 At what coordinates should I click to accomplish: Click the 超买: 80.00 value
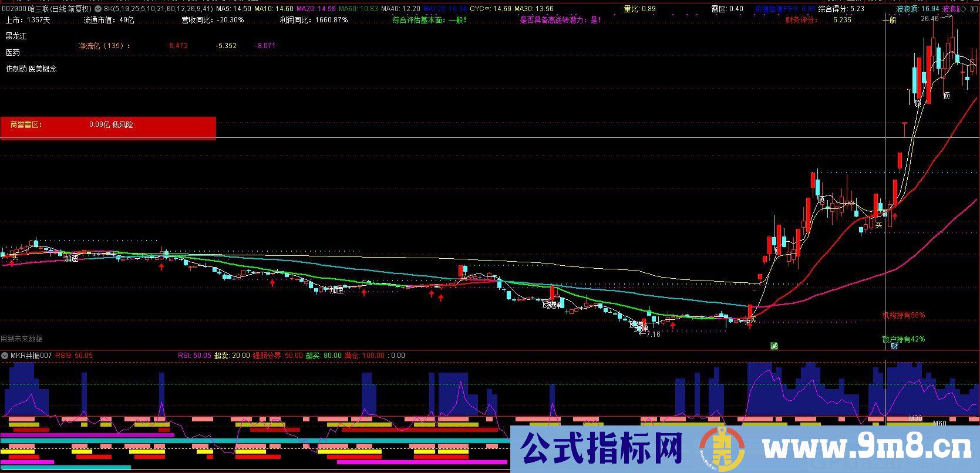coord(324,356)
